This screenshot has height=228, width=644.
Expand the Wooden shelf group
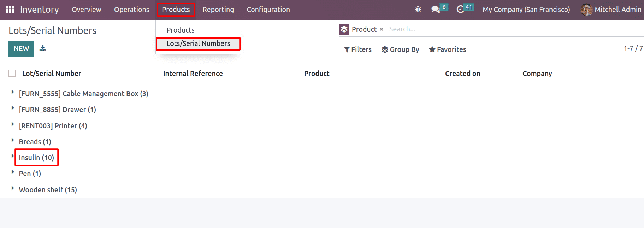tap(48, 190)
